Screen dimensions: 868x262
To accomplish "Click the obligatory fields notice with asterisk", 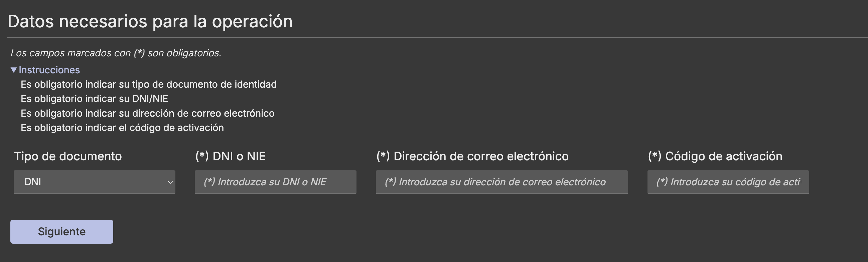I will [116, 52].
